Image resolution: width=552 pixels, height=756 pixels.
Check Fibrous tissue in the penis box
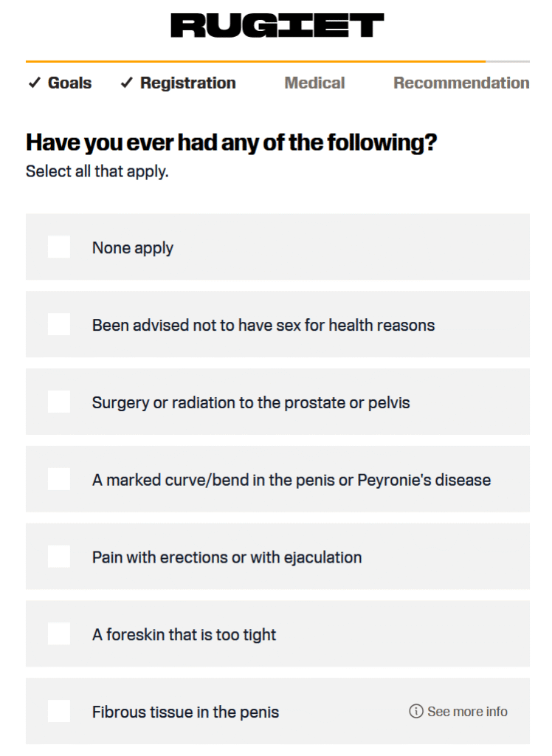click(x=59, y=711)
